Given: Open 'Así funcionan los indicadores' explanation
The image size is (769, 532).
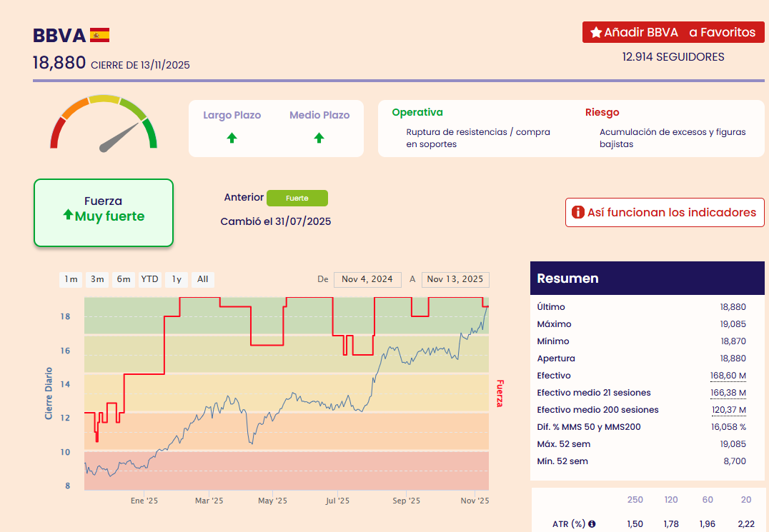Looking at the screenshot, I should 665,213.
